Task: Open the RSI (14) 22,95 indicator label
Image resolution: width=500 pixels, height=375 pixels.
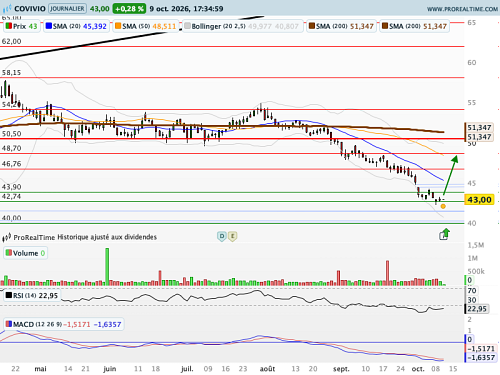Action: point(32,296)
